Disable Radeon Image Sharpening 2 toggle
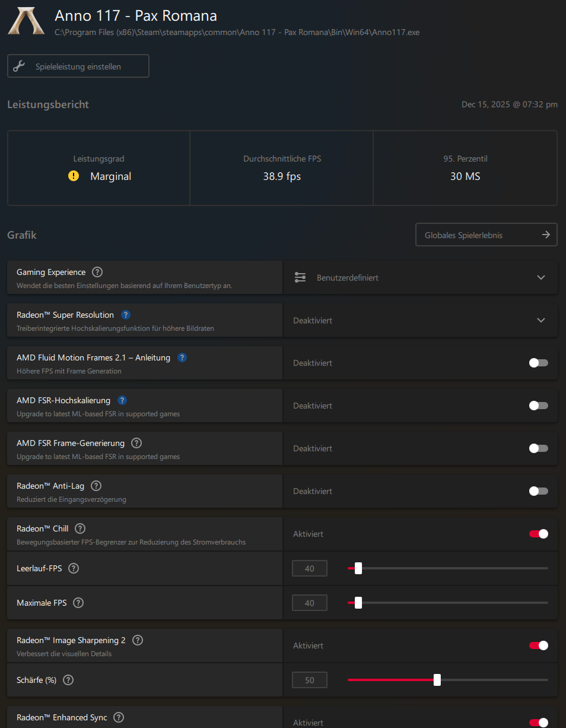Image resolution: width=566 pixels, height=728 pixels. tap(539, 645)
